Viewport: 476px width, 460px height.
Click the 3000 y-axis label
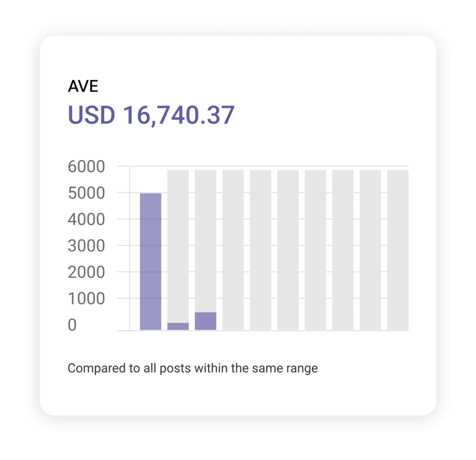86,246
